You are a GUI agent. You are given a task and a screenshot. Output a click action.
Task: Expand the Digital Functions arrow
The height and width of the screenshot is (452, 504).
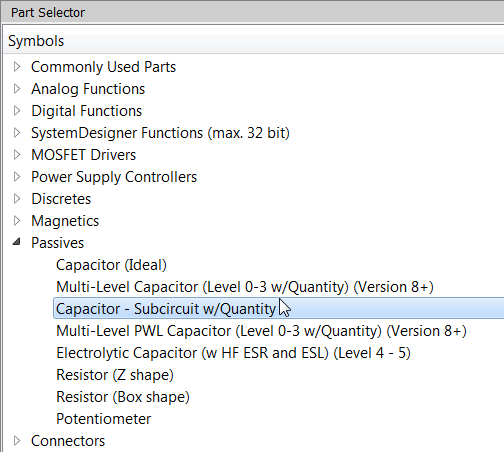(x=17, y=111)
